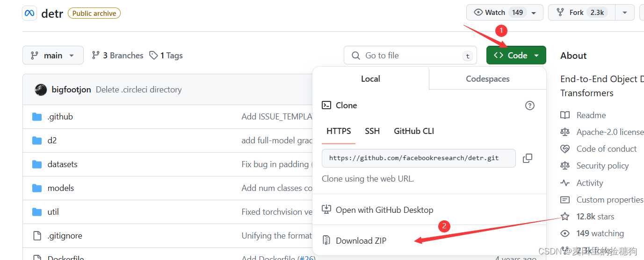View the 1 Tags link
Image resolution: width=644 pixels, height=260 pixels.
[x=166, y=56]
